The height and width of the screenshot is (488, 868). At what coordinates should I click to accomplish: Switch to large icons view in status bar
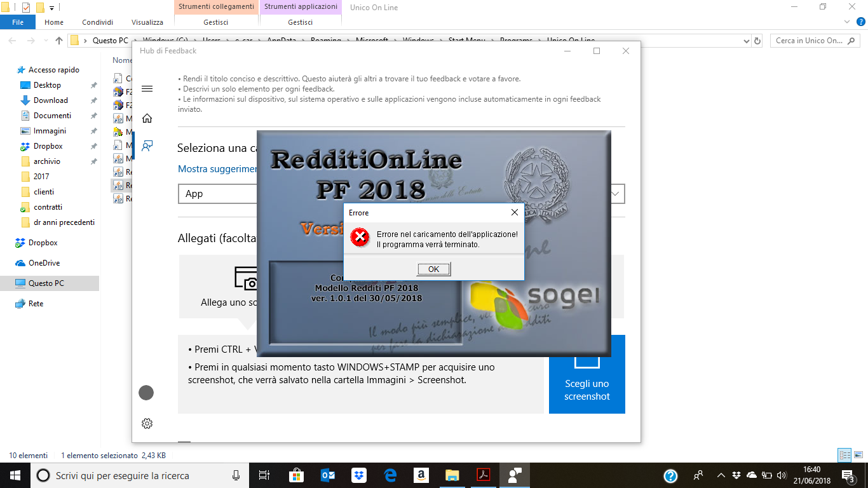(857, 455)
